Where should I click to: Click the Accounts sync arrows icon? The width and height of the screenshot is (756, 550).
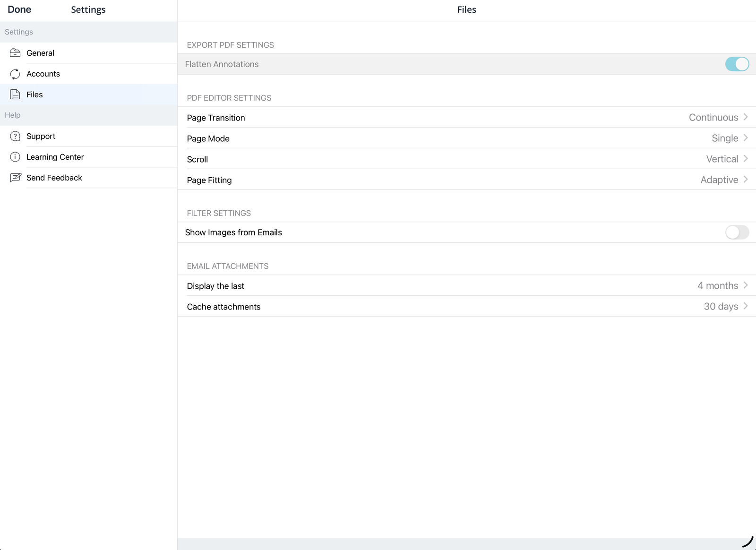15,74
